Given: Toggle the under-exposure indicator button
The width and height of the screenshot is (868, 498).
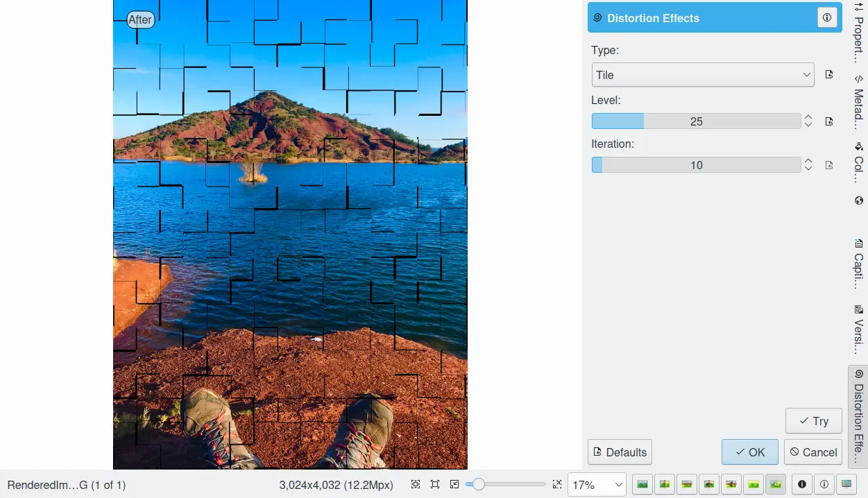Looking at the screenshot, I should pos(802,484).
